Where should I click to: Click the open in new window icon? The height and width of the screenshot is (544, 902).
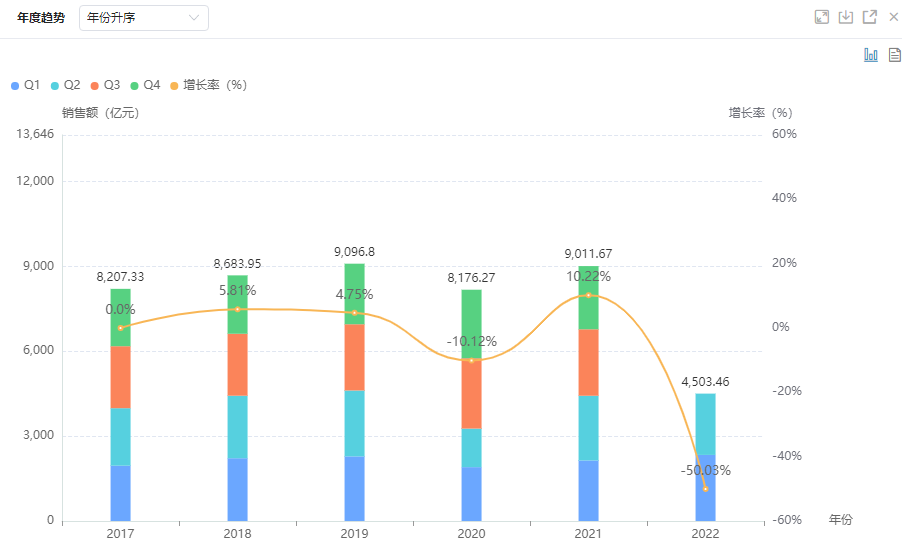pyautogui.click(x=870, y=17)
